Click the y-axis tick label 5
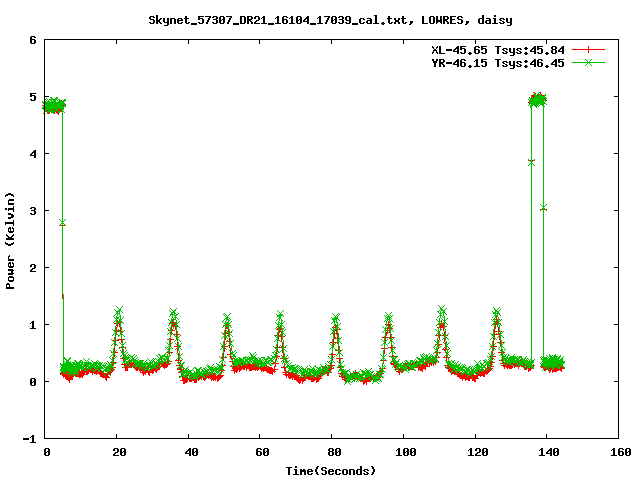 point(33,98)
